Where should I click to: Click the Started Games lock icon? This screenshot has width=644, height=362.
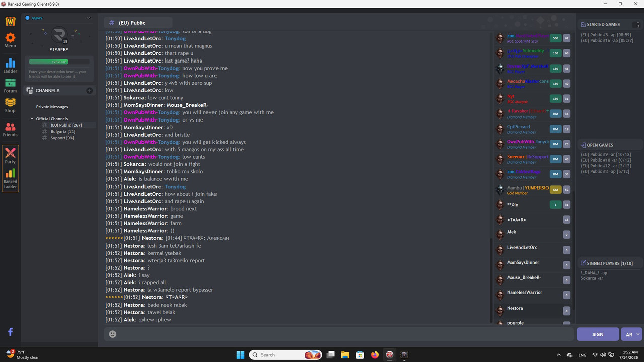[638, 24]
